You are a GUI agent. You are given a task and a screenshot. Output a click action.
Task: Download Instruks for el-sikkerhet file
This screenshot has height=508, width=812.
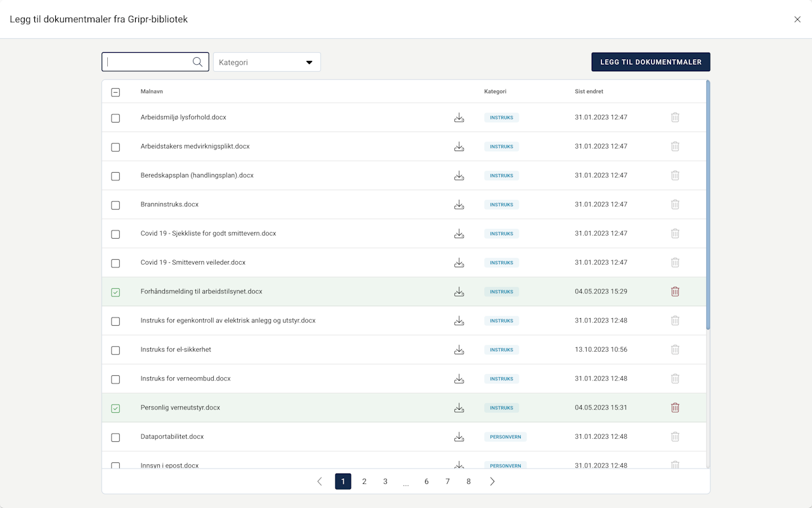tap(459, 350)
